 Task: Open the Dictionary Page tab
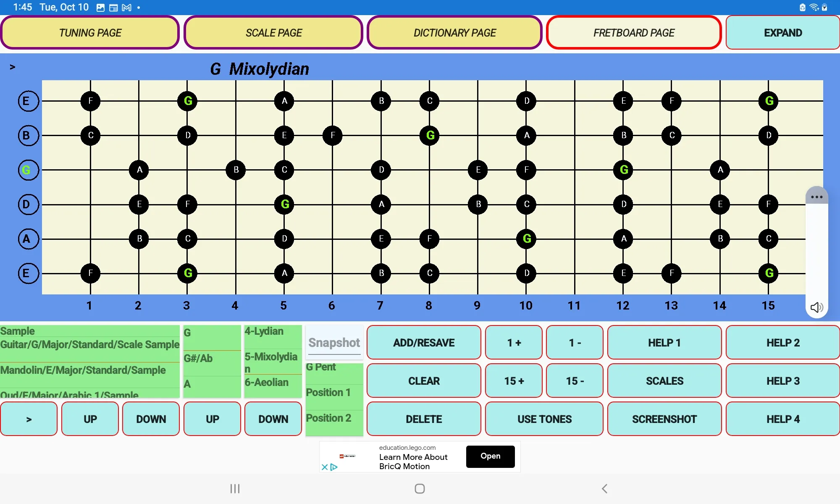pos(454,33)
